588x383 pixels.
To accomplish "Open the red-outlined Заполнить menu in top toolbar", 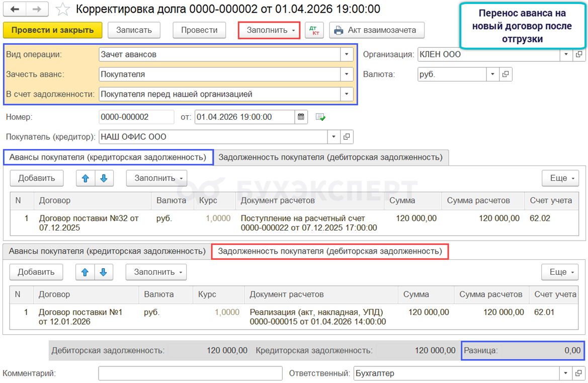I will (269, 30).
